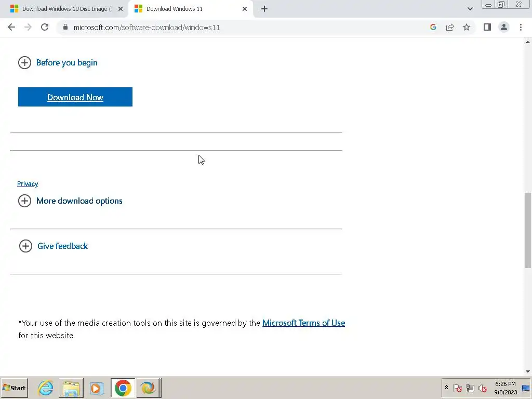
Task: Open the Windows Start menu
Action: click(14, 388)
